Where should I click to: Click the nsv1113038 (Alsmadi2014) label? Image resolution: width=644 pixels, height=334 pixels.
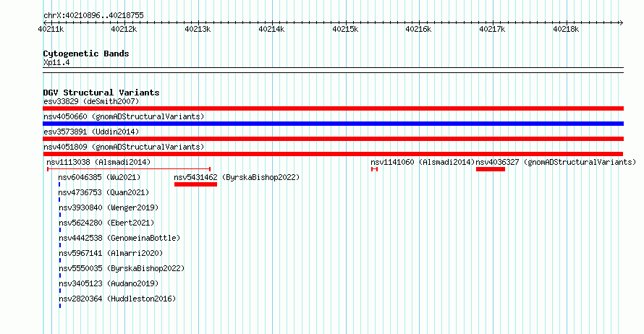tap(98, 162)
